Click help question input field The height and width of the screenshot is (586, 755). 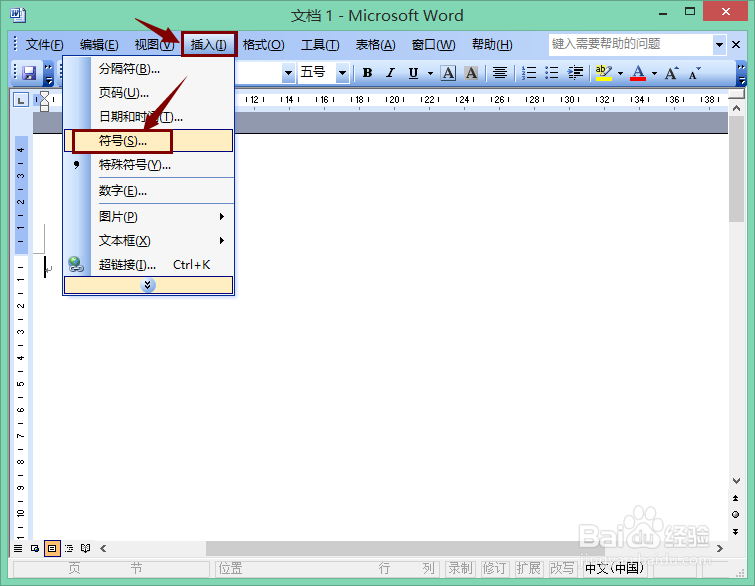(630, 44)
